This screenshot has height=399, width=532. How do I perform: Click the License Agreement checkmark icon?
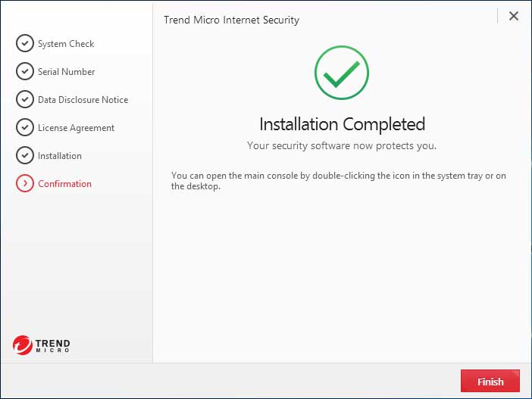pos(25,127)
